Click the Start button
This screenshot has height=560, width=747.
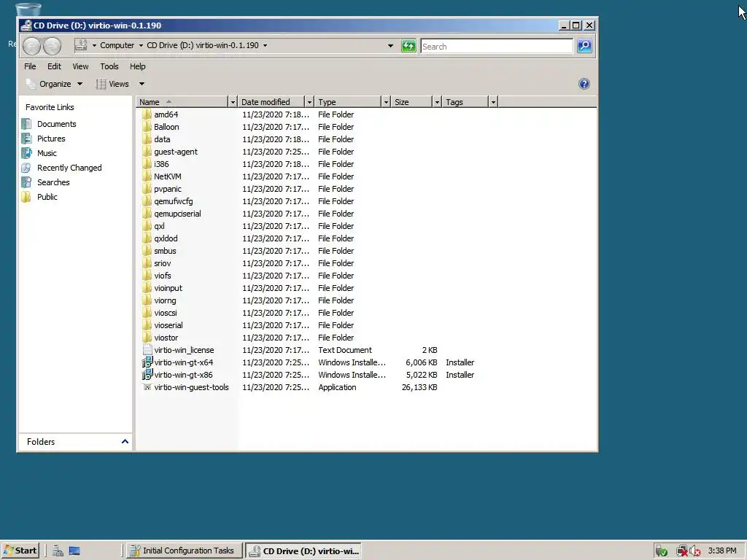pos(20,551)
